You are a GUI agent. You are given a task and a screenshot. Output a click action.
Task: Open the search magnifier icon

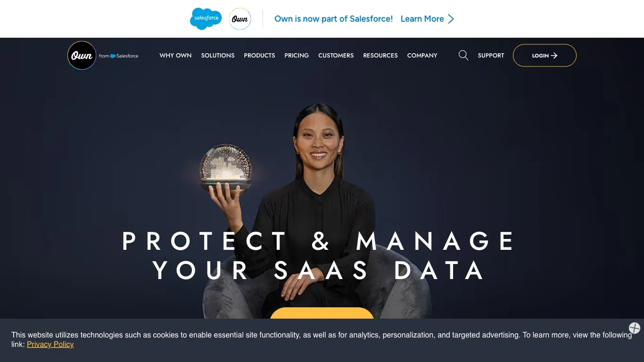coord(463,56)
